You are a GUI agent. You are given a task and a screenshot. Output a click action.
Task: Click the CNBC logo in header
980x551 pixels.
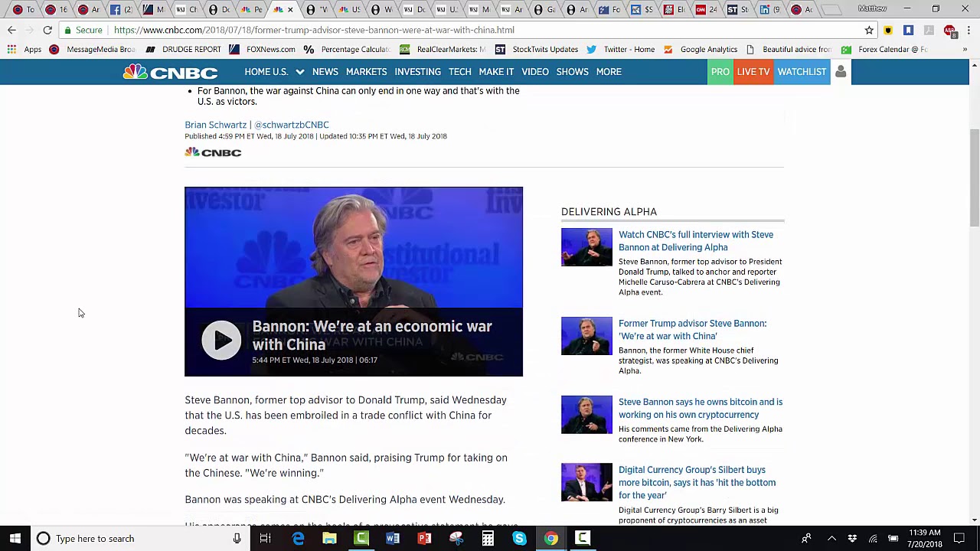170,72
